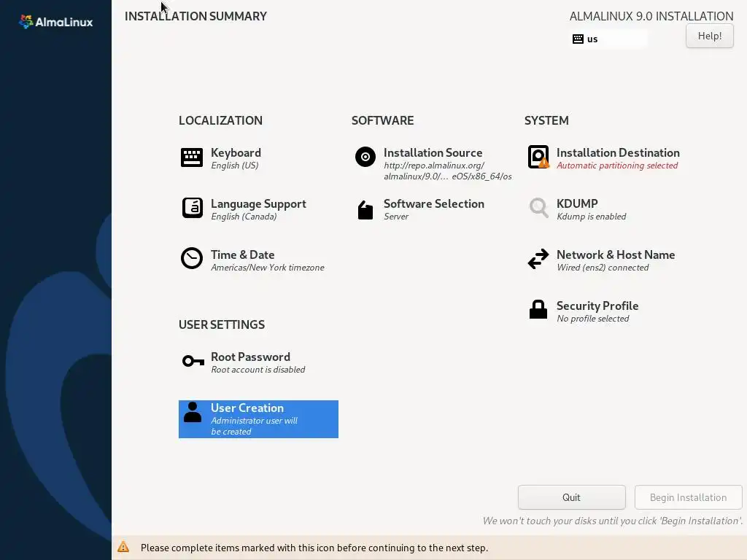Click 'Root account is disabled' status text
The width and height of the screenshot is (747, 560).
pos(258,370)
